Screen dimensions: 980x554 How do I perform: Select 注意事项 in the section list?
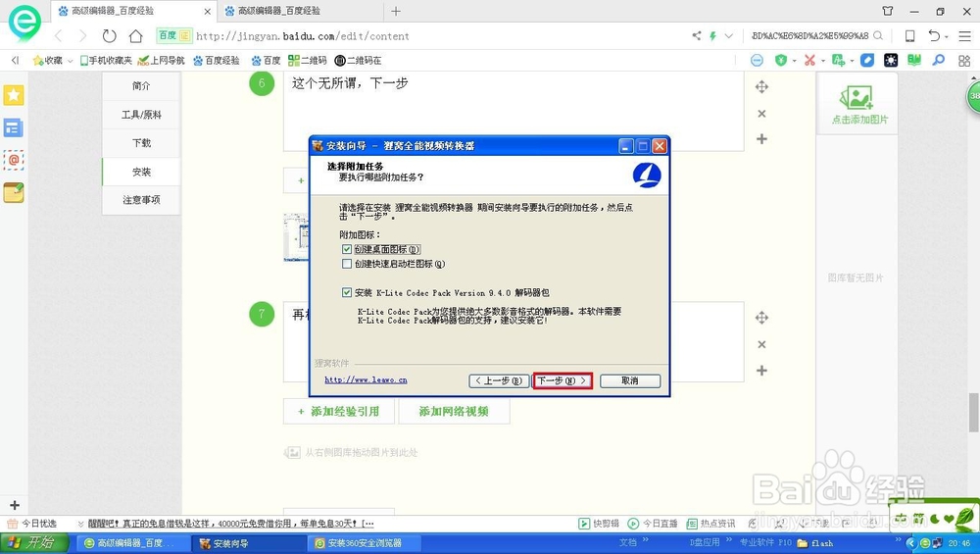[x=141, y=199]
